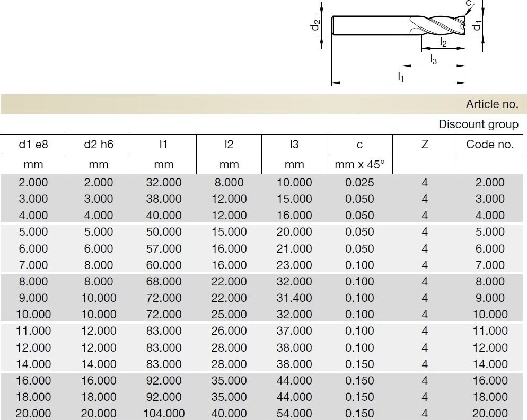Click the 15.000 value in the l2 column
The height and width of the screenshot is (420, 527).
(229, 232)
